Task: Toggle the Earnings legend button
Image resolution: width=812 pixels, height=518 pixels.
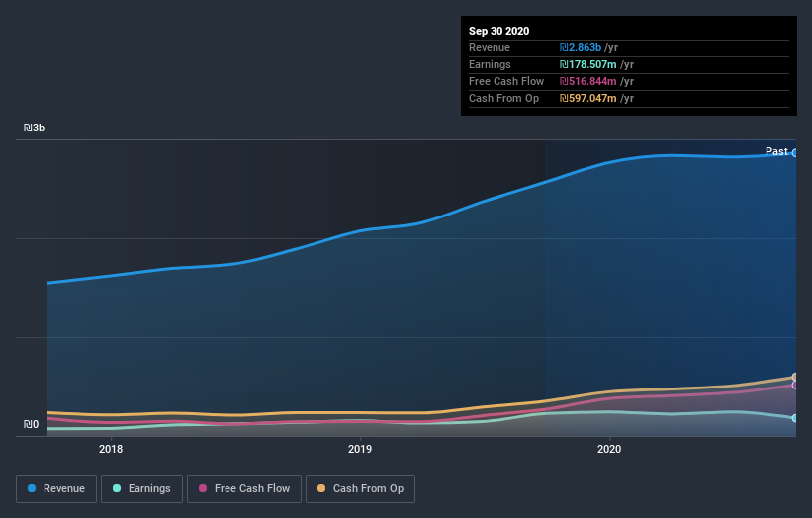Action: (141, 489)
